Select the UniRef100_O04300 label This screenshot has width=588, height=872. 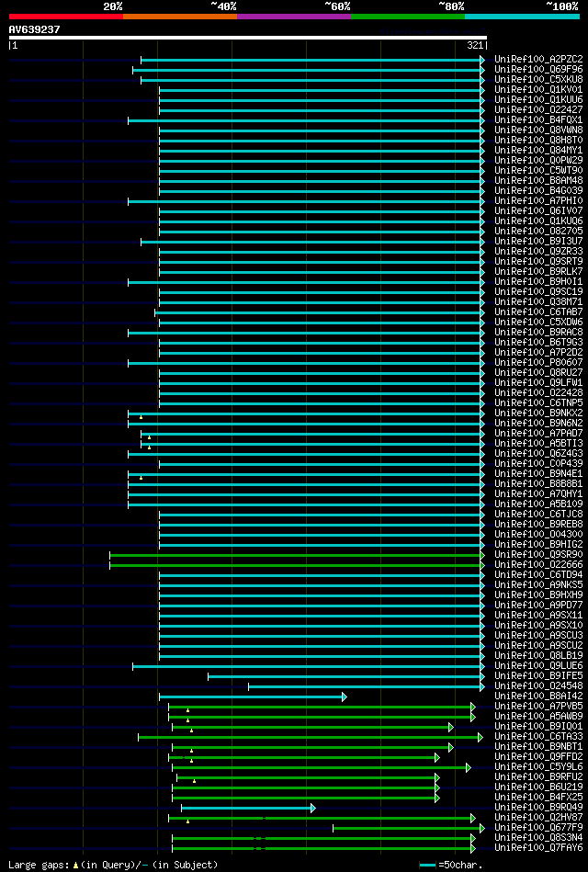(538, 535)
